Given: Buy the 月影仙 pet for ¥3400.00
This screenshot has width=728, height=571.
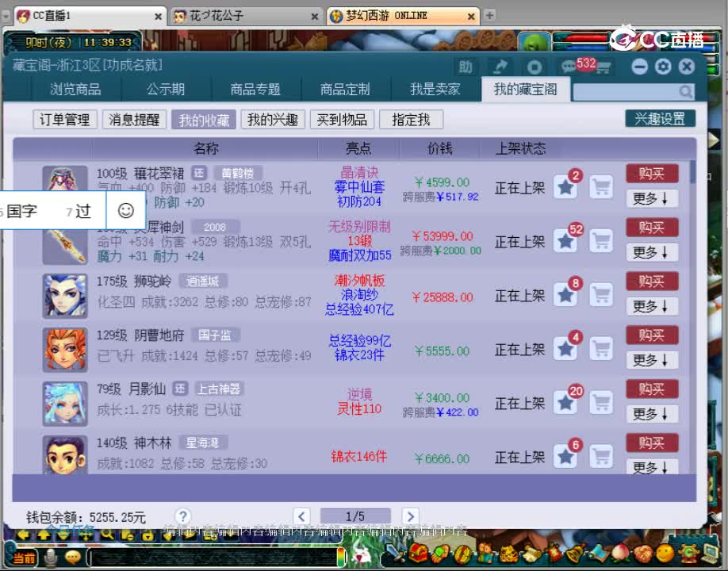Looking at the screenshot, I should [x=652, y=389].
